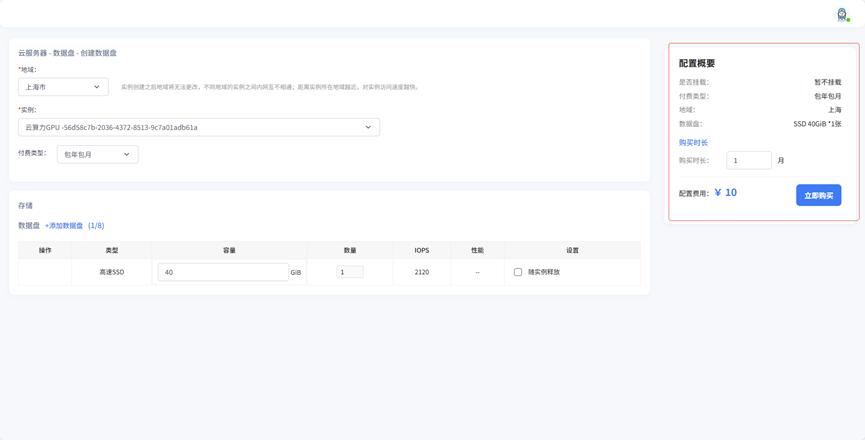The image size is (865, 440).
Task: Click the 配置概要 panel title
Action: [x=696, y=63]
